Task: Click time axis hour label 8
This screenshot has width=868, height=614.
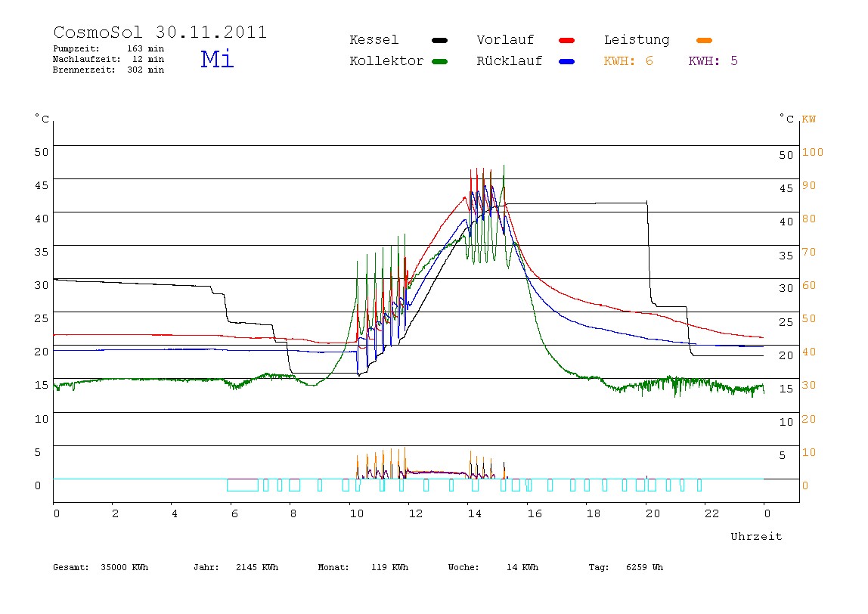Action: coord(293,513)
